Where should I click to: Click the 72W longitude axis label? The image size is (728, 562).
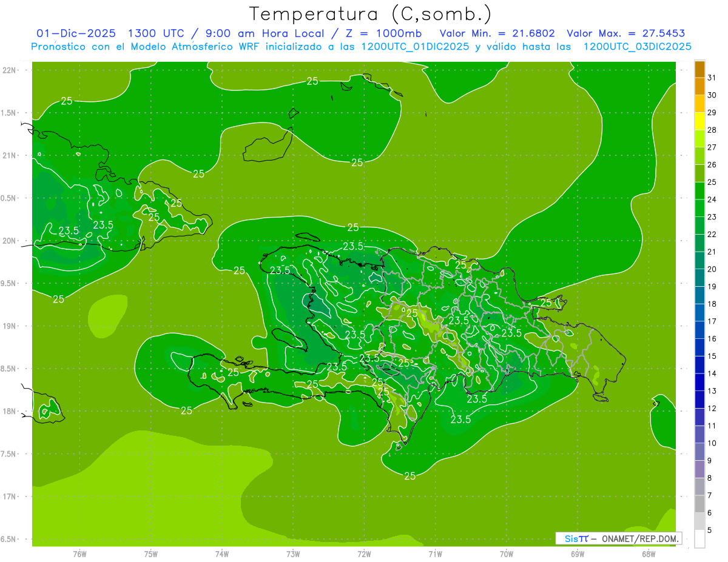(x=364, y=554)
